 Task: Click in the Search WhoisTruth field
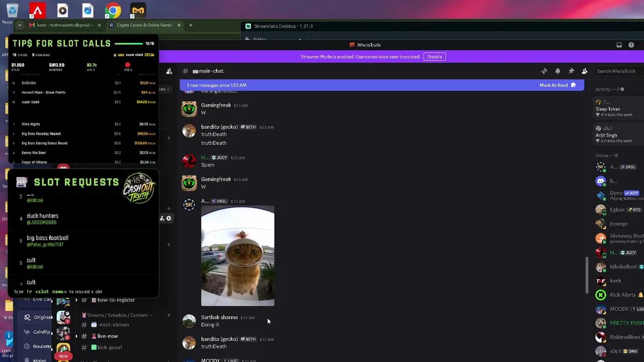(x=618, y=71)
